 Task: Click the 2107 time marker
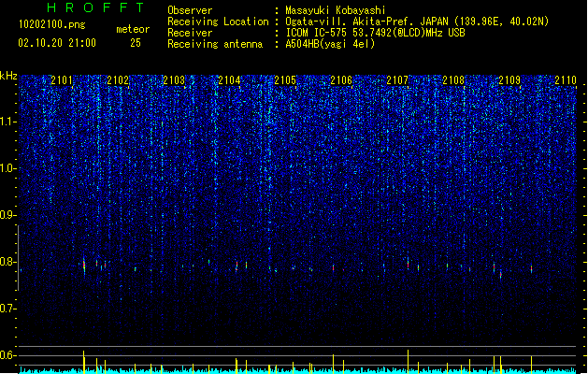point(397,80)
